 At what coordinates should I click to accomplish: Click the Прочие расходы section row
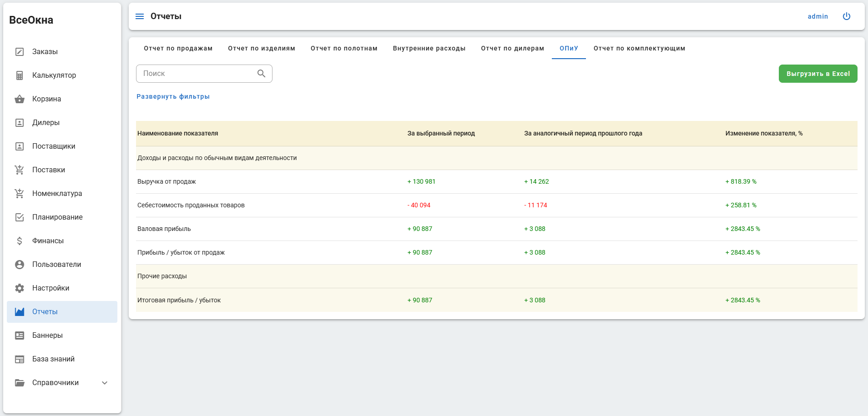(x=497, y=276)
